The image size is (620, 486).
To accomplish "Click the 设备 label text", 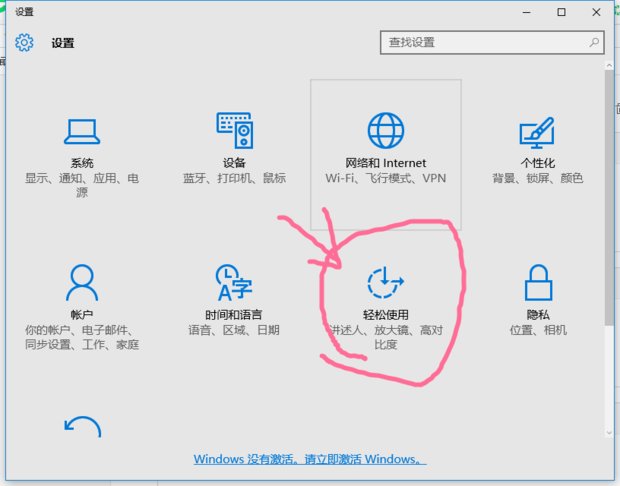I will (234, 163).
